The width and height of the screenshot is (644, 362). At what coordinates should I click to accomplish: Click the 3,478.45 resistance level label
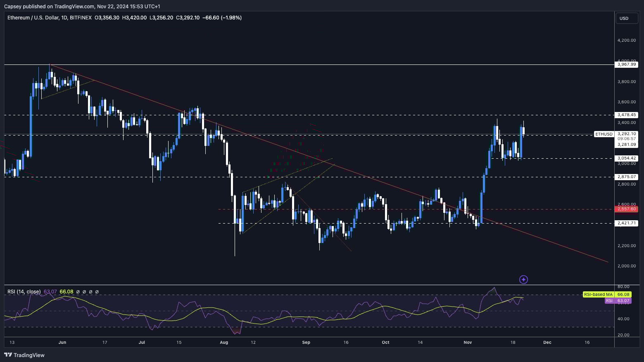coord(627,115)
